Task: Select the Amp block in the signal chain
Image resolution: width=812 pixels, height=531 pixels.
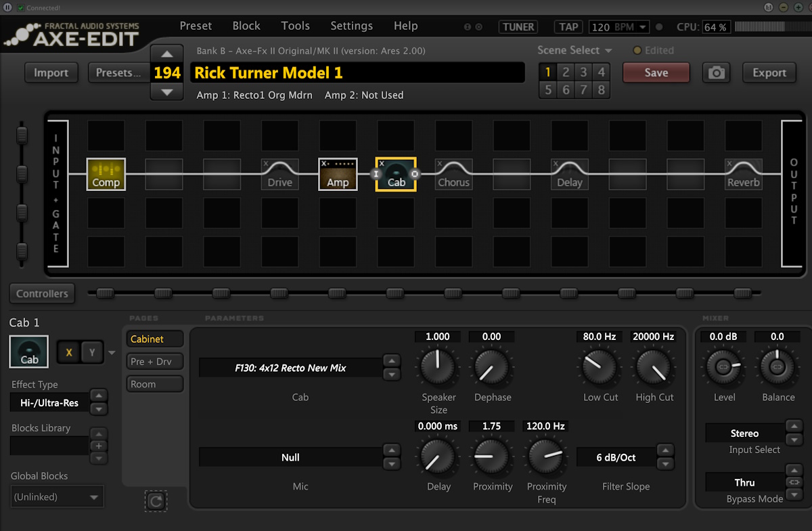Action: 338,174
